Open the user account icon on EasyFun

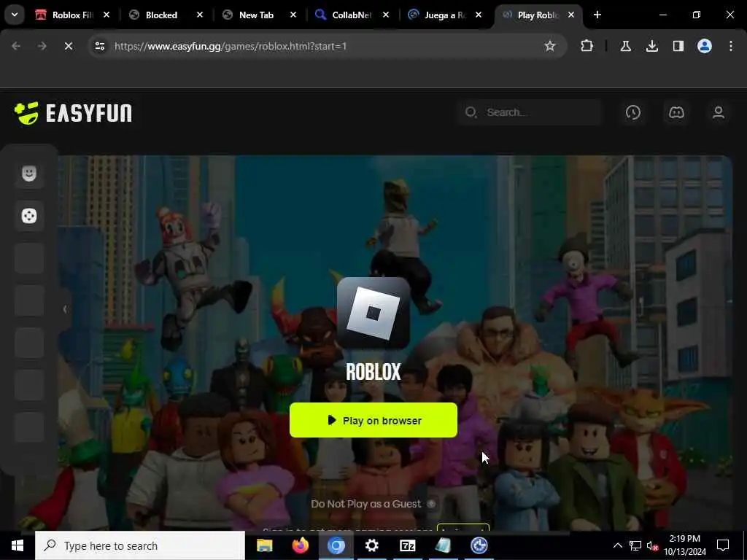coord(719,112)
